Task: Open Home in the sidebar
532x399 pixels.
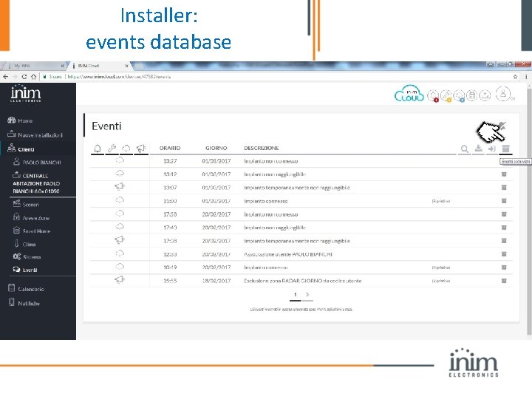Action: (x=21, y=120)
